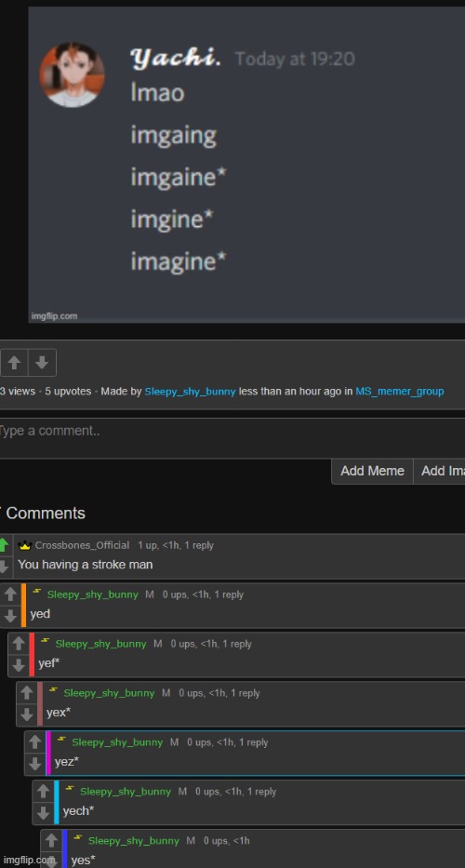
Task: Downvote the 'yex*' comment
Action: coord(27,714)
